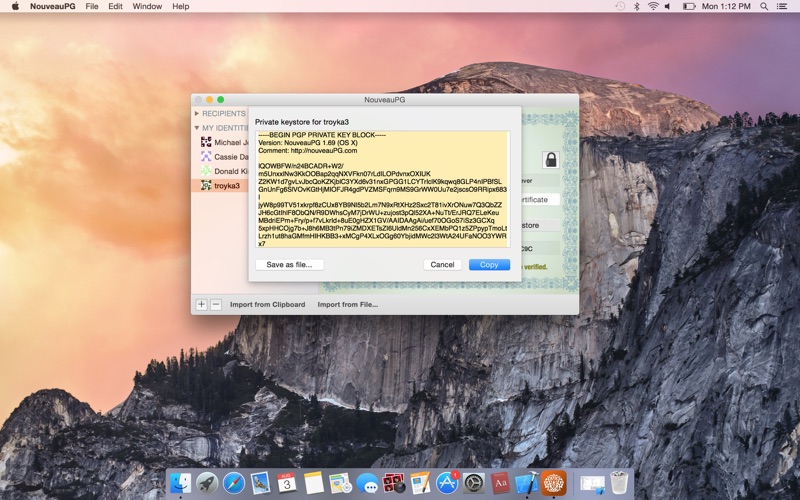Open Messages from the Dock
The width and height of the screenshot is (800, 500).
[367, 483]
